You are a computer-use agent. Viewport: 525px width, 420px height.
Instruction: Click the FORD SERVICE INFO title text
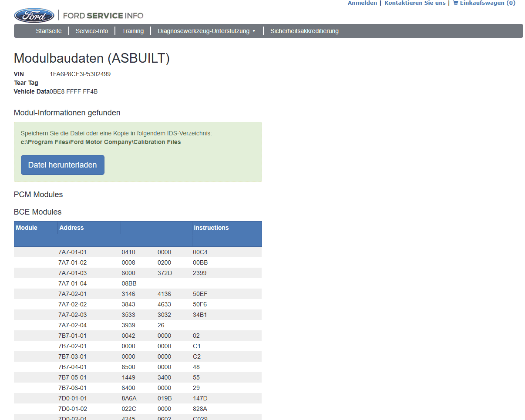[103, 16]
